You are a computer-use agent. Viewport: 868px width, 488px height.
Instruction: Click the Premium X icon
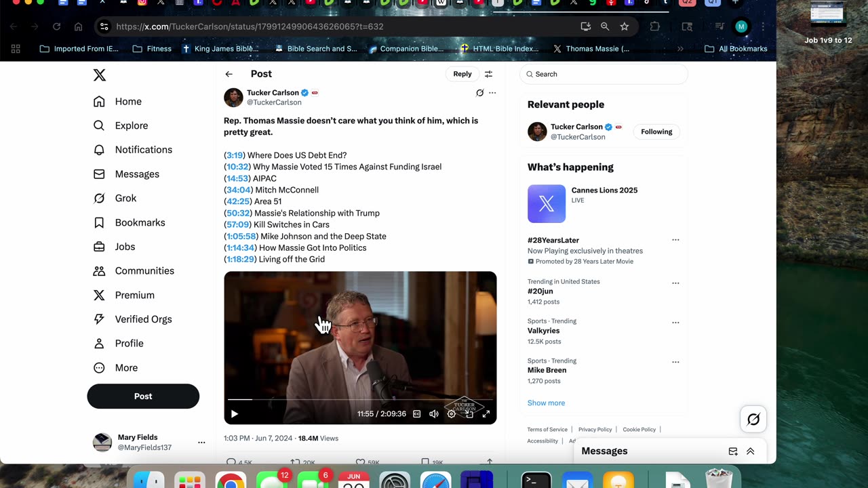click(x=99, y=295)
